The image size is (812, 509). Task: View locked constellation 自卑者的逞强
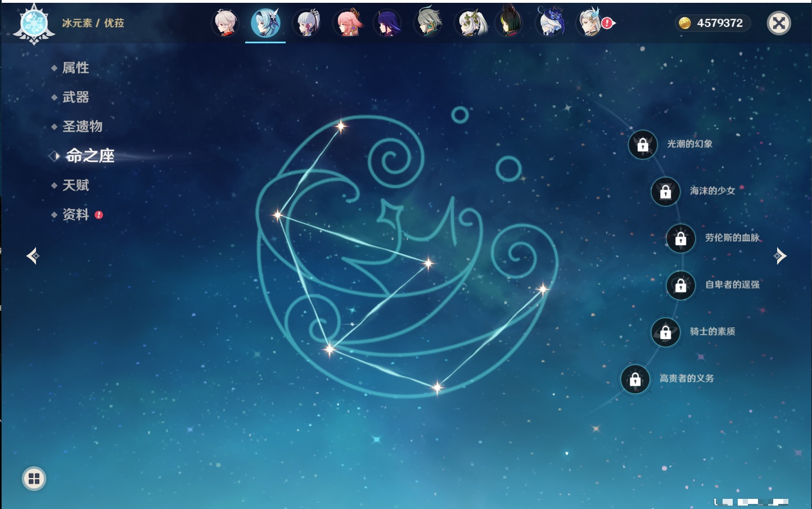tap(681, 285)
